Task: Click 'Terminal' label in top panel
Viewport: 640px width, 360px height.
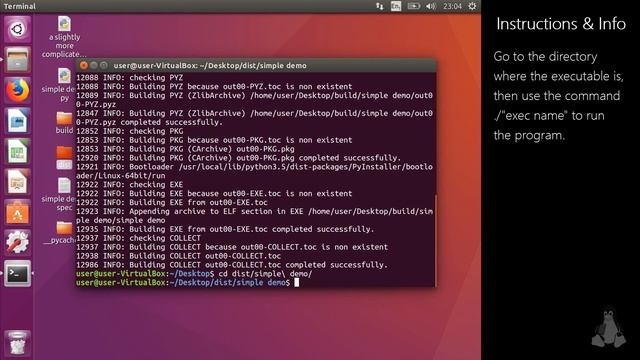Action: (19, 6)
